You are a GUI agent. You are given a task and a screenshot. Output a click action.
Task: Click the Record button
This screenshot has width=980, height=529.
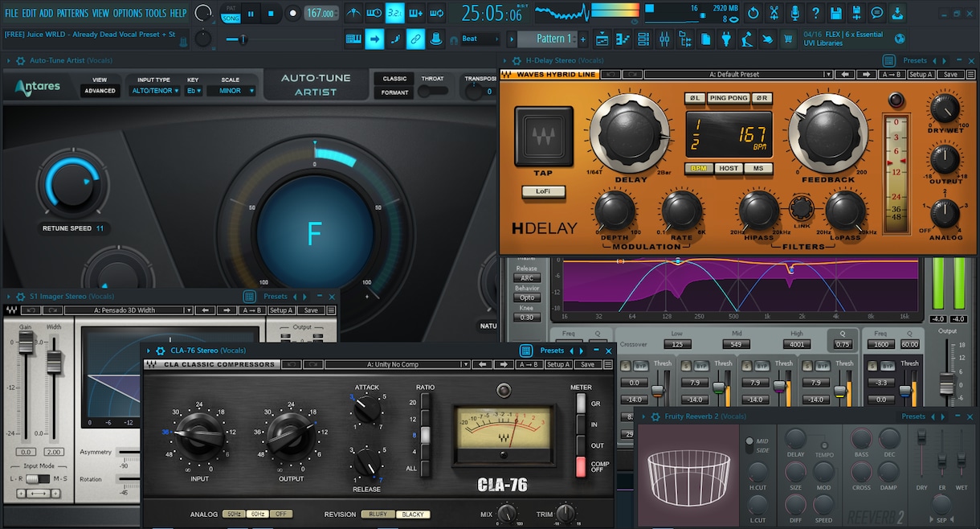point(293,13)
